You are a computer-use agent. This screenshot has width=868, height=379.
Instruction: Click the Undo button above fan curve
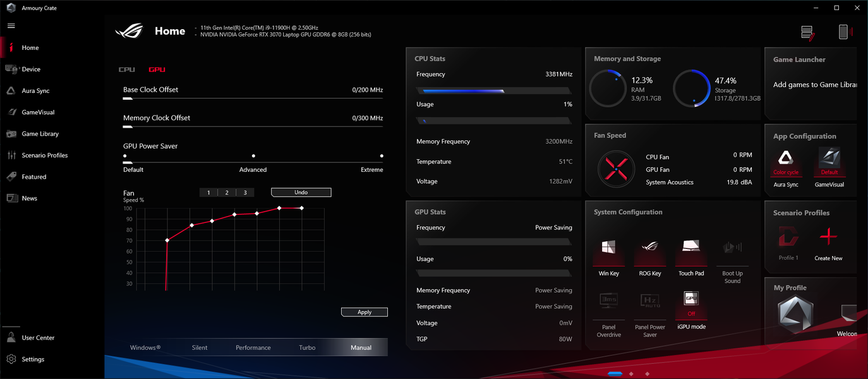tap(301, 192)
